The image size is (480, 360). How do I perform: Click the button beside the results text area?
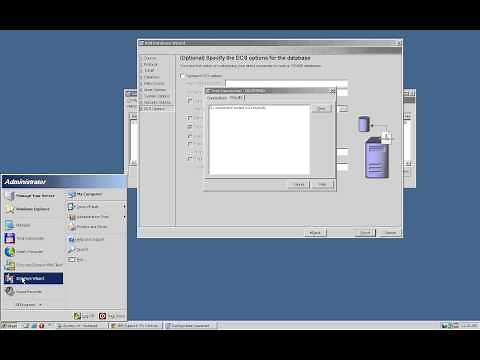coord(322,109)
